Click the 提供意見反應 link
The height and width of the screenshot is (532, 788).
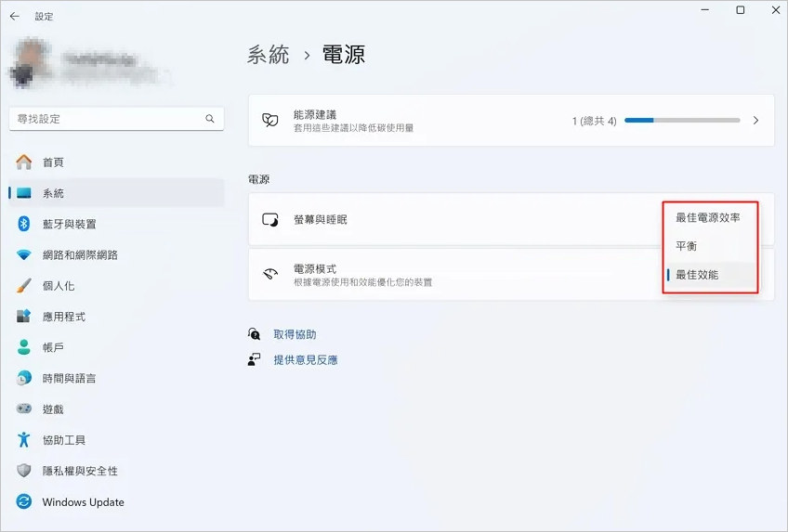(x=306, y=360)
